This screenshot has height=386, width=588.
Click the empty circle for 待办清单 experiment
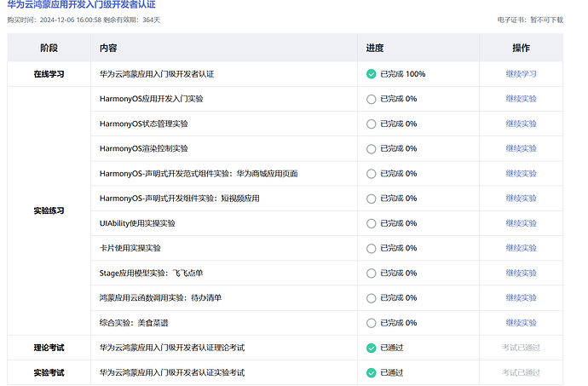(371, 298)
